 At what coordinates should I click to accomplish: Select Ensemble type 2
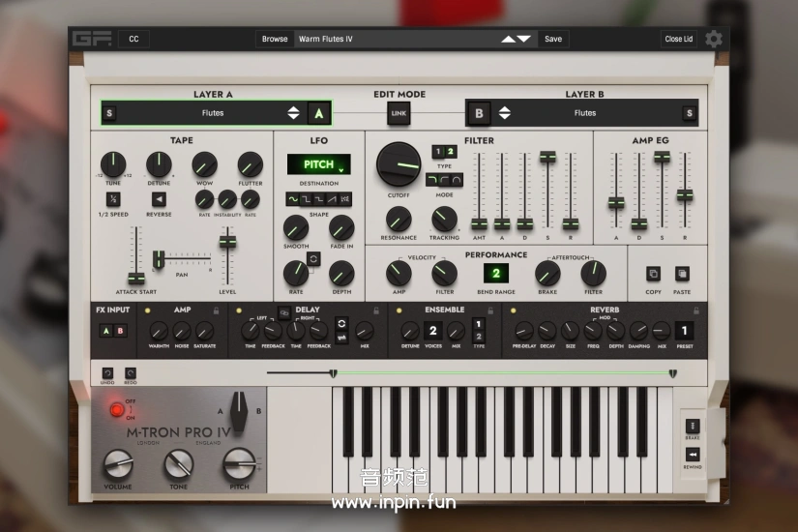479,337
